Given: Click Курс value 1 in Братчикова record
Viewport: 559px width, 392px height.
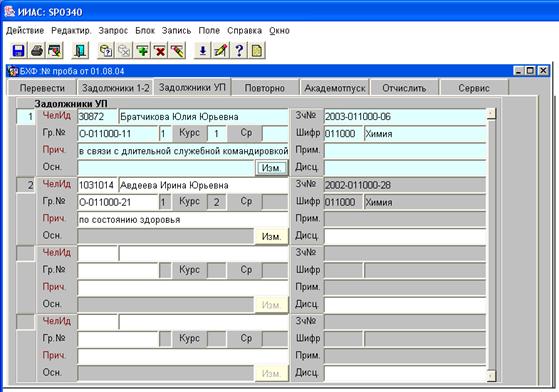Looking at the screenshot, I should coord(216,134).
